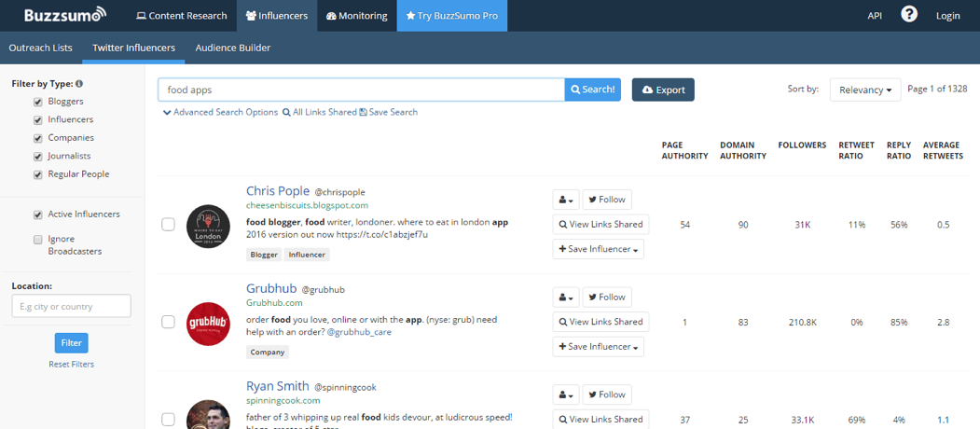
Task: Open person dropdown for Grubhub
Action: pyautogui.click(x=566, y=298)
